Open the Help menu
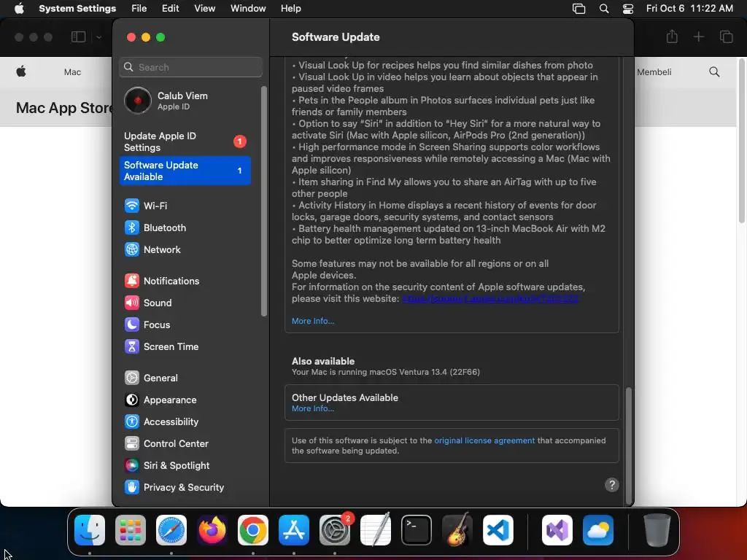Viewport: 747px width, 560px height. coord(290,9)
